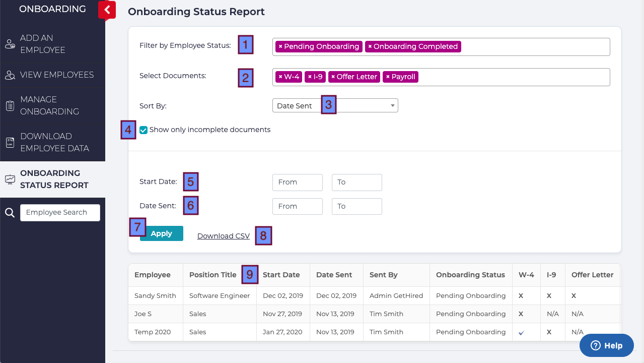The height and width of the screenshot is (363, 644).
Task: Toggle Show only incomplete documents
Action: click(x=144, y=130)
